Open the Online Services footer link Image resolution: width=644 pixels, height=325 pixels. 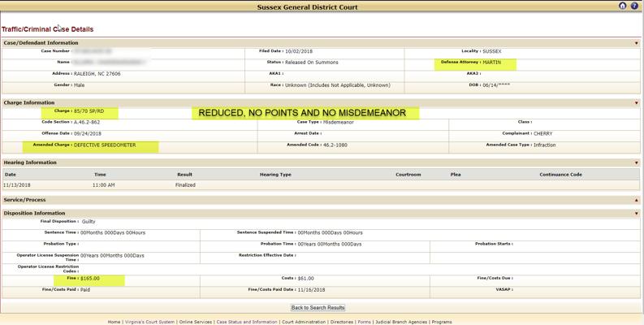click(196, 322)
